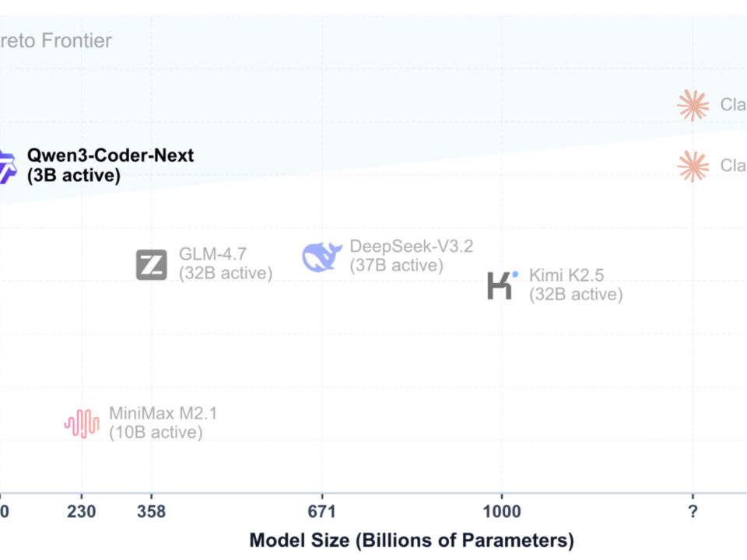Click the question mark axis tick
The height and width of the screenshot is (560, 747).
pos(693,511)
